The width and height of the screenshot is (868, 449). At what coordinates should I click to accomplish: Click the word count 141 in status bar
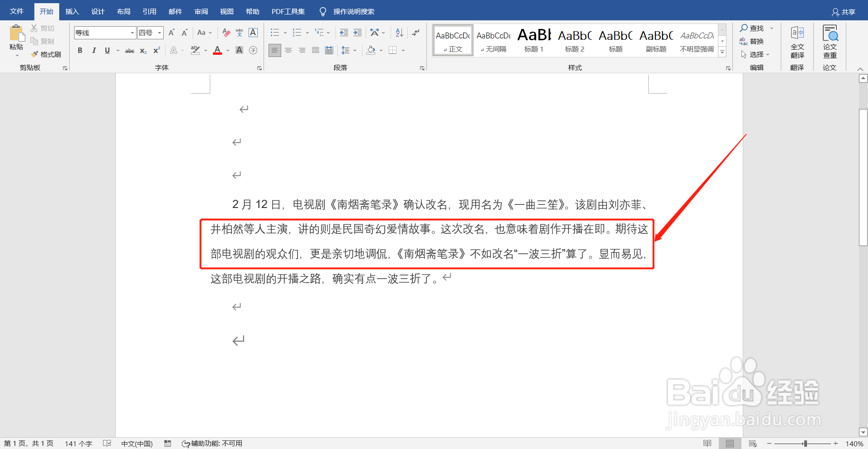pyautogui.click(x=78, y=444)
